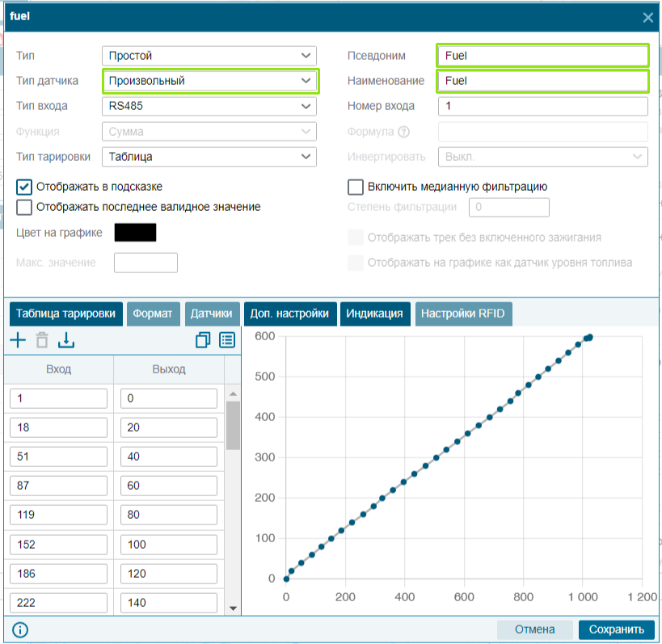Select Выход cell with value 120

[x=169, y=574]
